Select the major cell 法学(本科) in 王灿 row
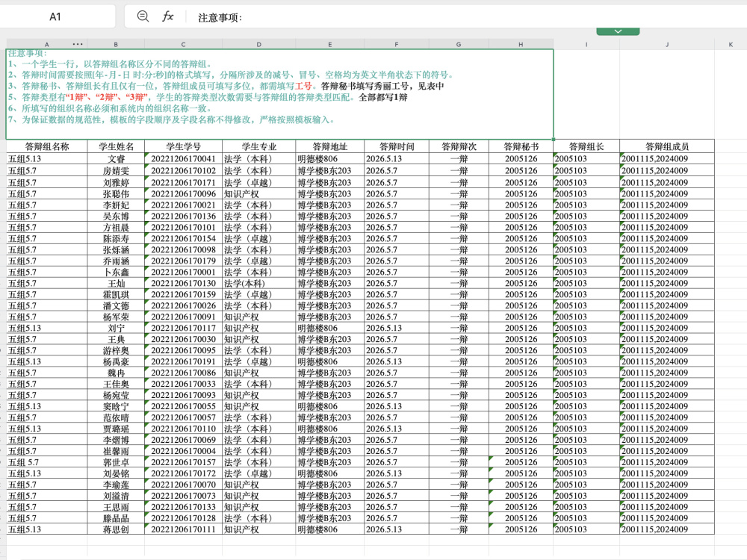 [258, 283]
